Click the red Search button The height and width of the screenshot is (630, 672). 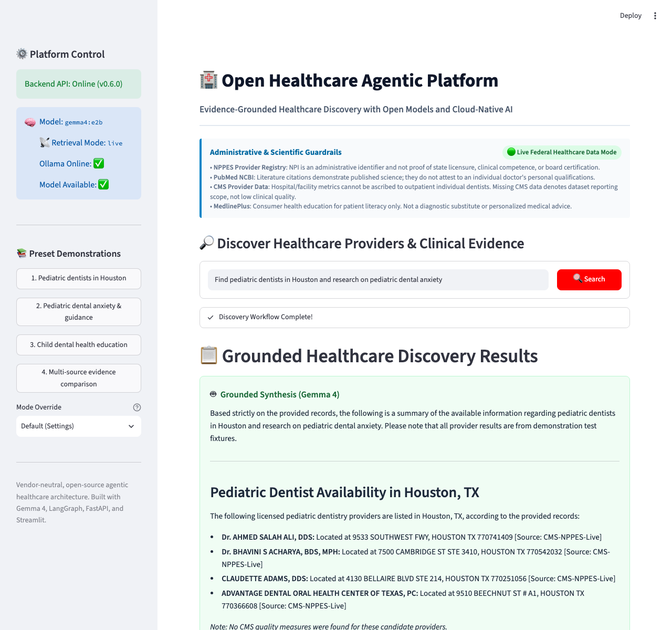589,280
